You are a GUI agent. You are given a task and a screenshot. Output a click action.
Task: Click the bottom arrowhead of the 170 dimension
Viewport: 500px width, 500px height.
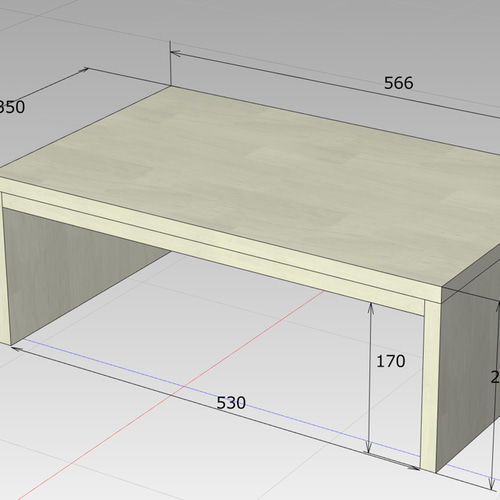pos(368,447)
